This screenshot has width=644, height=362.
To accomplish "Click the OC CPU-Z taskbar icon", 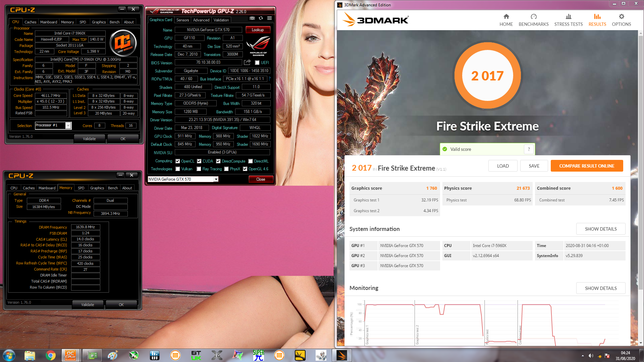I will point(70,355).
